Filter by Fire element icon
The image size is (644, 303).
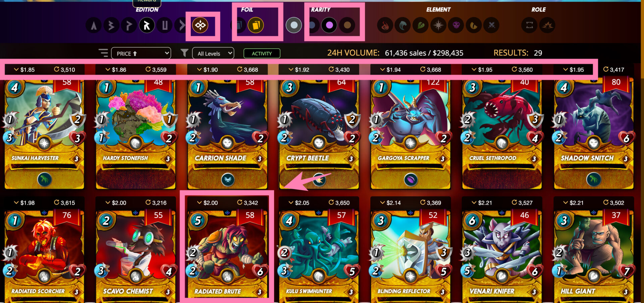[385, 25]
